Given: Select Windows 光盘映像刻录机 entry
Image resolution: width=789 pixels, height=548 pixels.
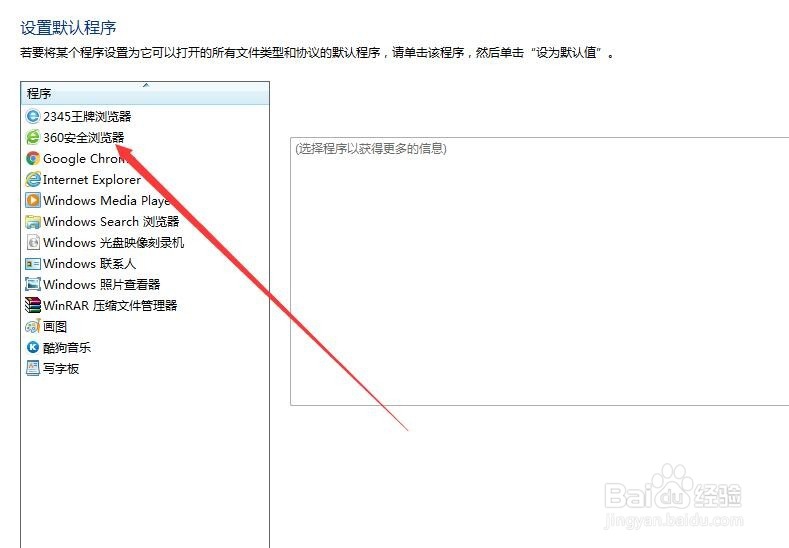Looking at the screenshot, I should (114, 243).
